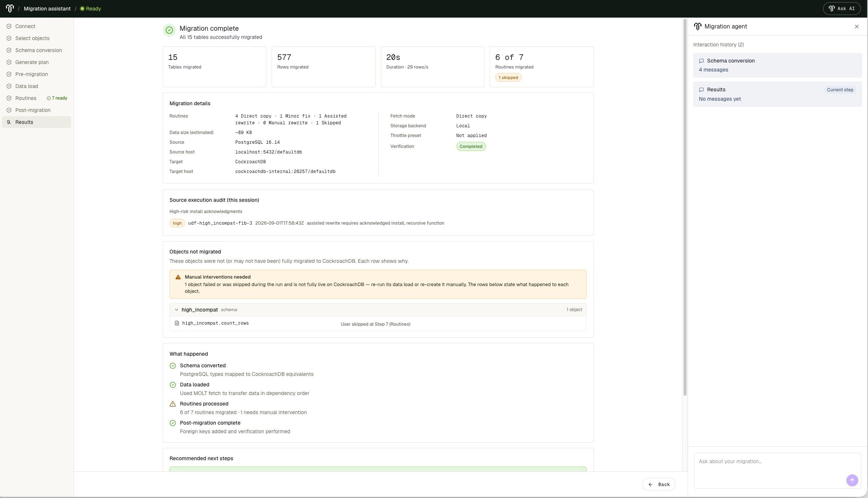Click the file icon beside high_incompat.count_rows
Viewport: 868px width, 498px height.
point(177,323)
